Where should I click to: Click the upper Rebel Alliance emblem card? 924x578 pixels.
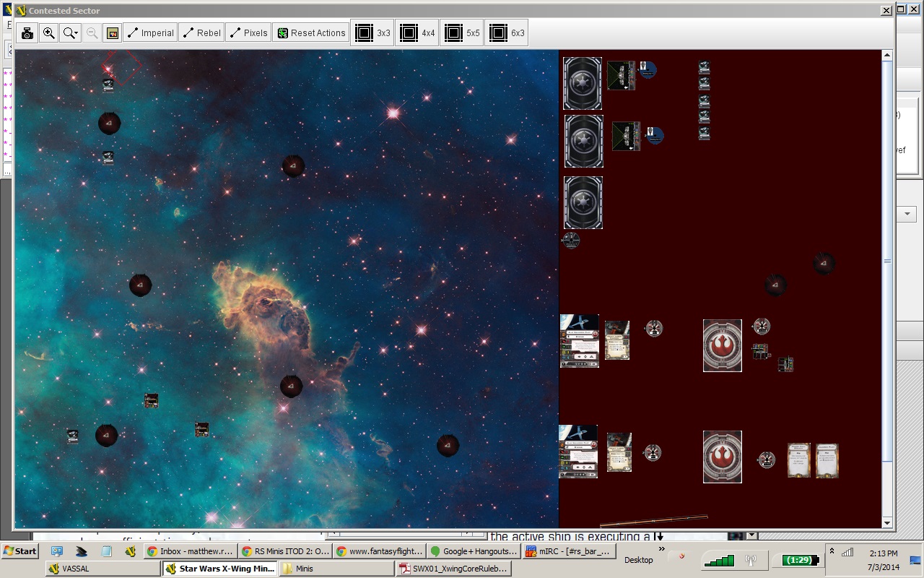point(722,346)
